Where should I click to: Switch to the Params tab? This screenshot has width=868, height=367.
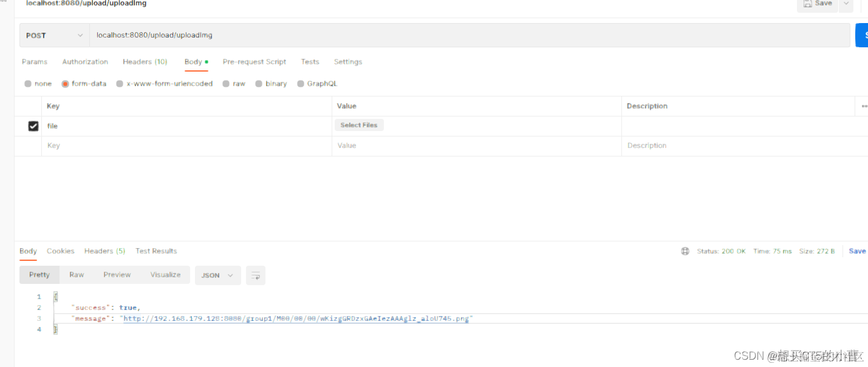pos(35,62)
